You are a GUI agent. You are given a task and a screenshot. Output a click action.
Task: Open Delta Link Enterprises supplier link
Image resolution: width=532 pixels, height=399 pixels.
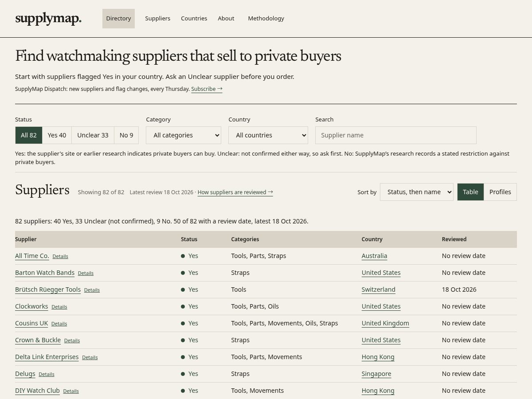(47, 357)
